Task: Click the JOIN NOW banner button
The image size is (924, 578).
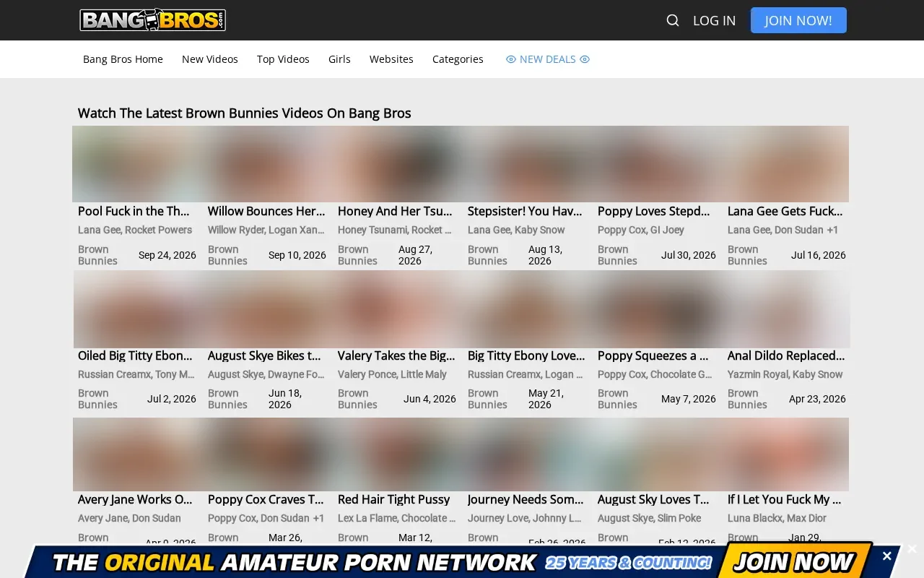Action: (x=795, y=561)
